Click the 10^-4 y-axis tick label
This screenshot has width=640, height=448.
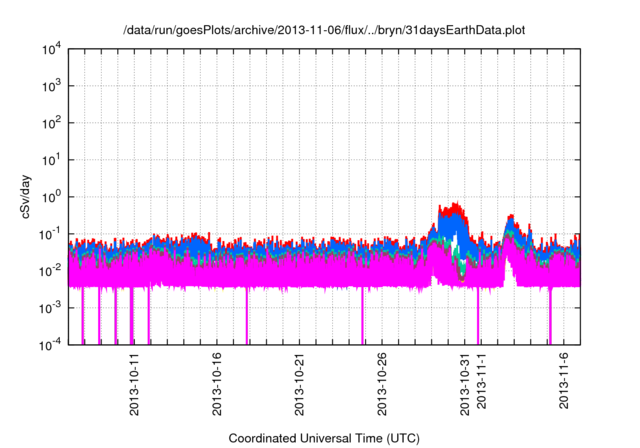point(51,346)
